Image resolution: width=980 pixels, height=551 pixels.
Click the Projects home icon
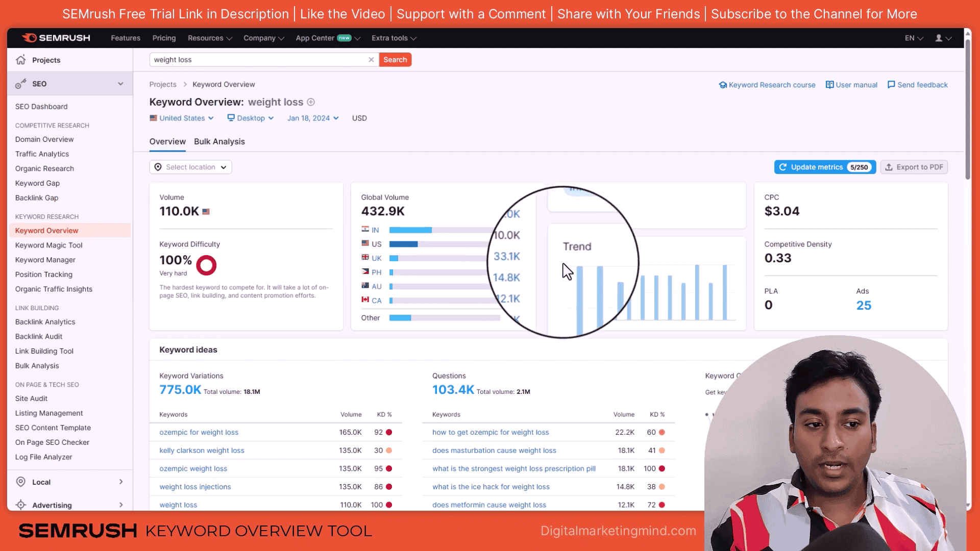tap(21, 60)
